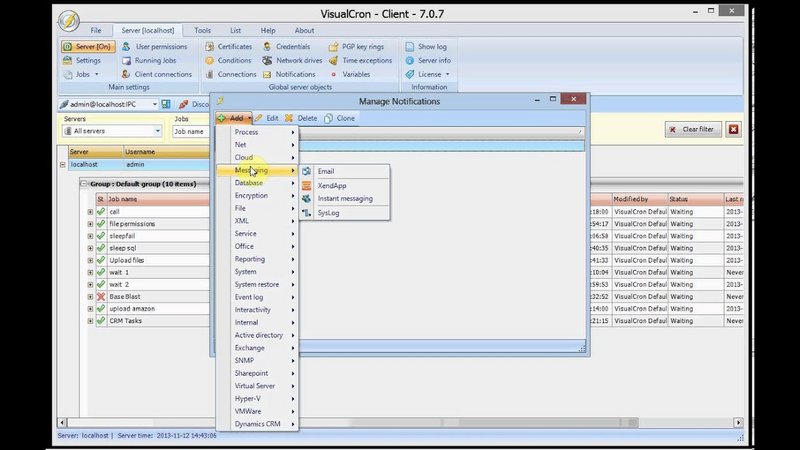Open Conditions global object
Viewport: 800px width, 450px height.
click(x=228, y=60)
